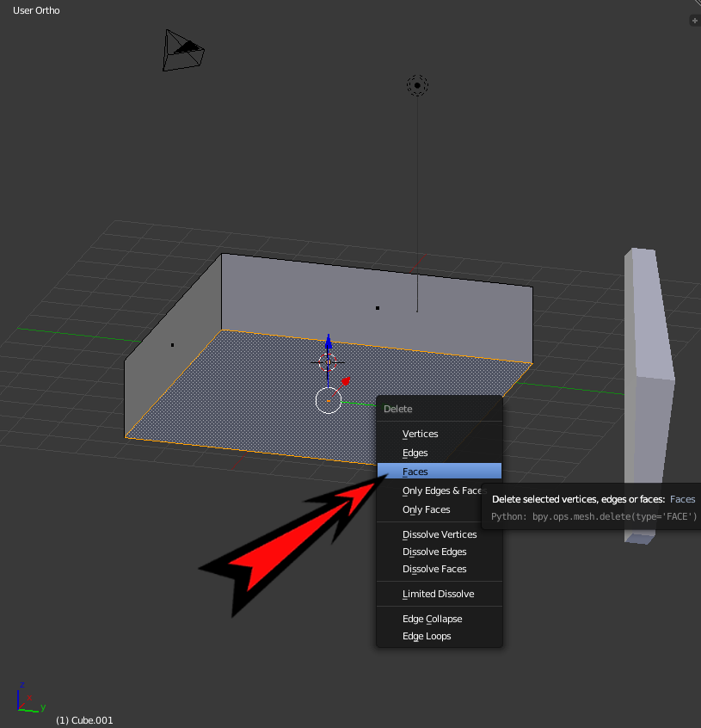
Task: Choose Limited Dissolve option
Action: (439, 594)
